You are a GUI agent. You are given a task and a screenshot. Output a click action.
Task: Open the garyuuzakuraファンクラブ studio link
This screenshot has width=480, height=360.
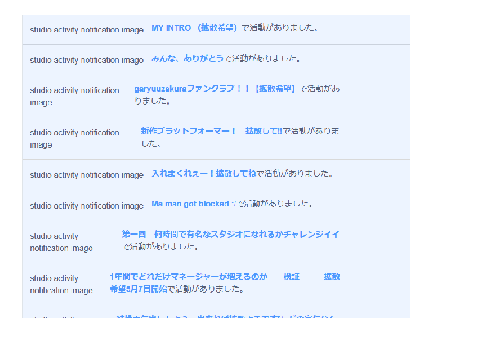click(x=214, y=89)
